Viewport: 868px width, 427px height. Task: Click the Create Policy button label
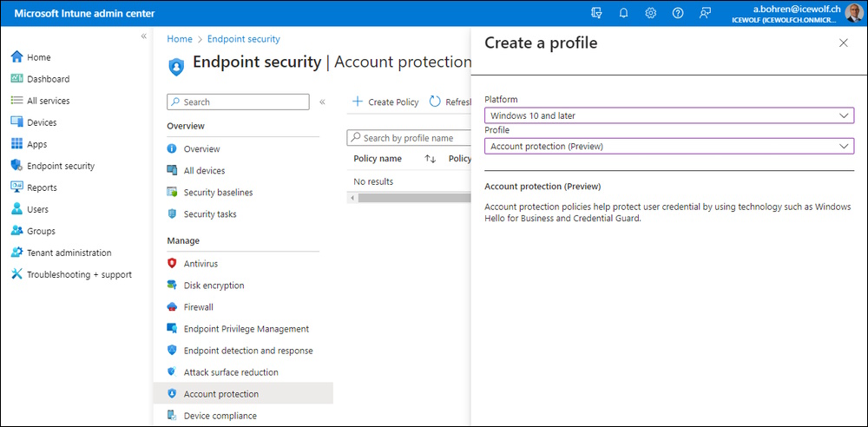393,102
